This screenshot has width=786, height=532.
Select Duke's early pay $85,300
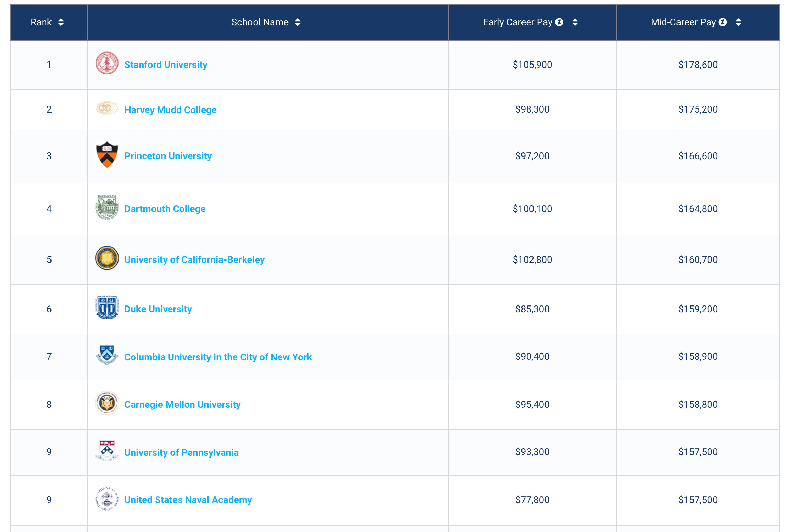[x=532, y=309]
